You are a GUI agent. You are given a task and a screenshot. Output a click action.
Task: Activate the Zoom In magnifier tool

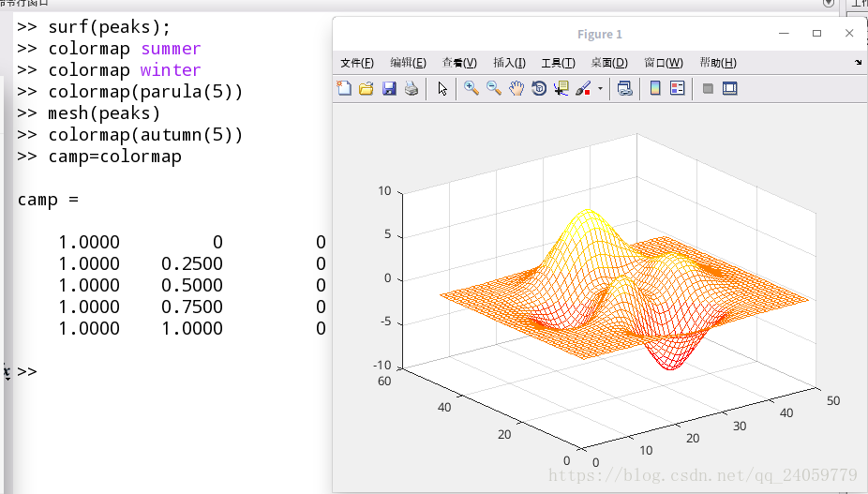pos(471,89)
